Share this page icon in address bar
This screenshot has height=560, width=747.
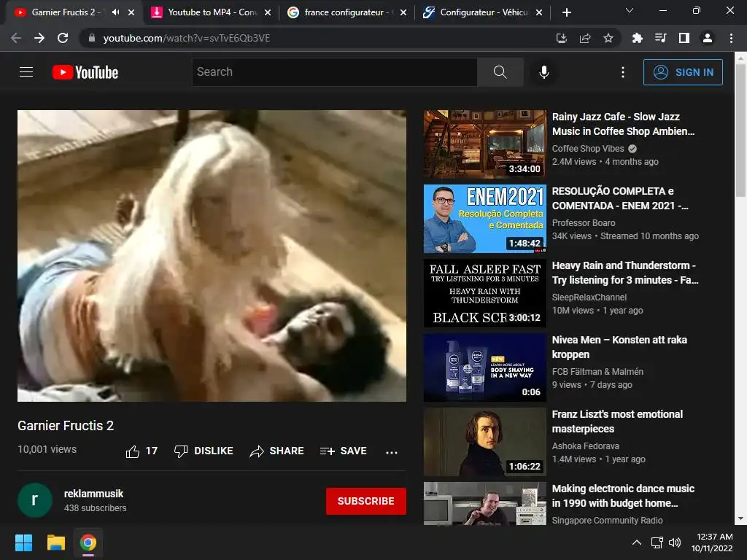pyautogui.click(x=584, y=38)
